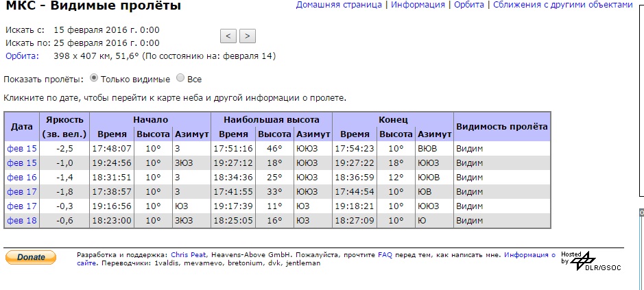Open 'фев 15' pass with brightness -2,5
The height and width of the screenshot is (290, 644).
(22, 149)
